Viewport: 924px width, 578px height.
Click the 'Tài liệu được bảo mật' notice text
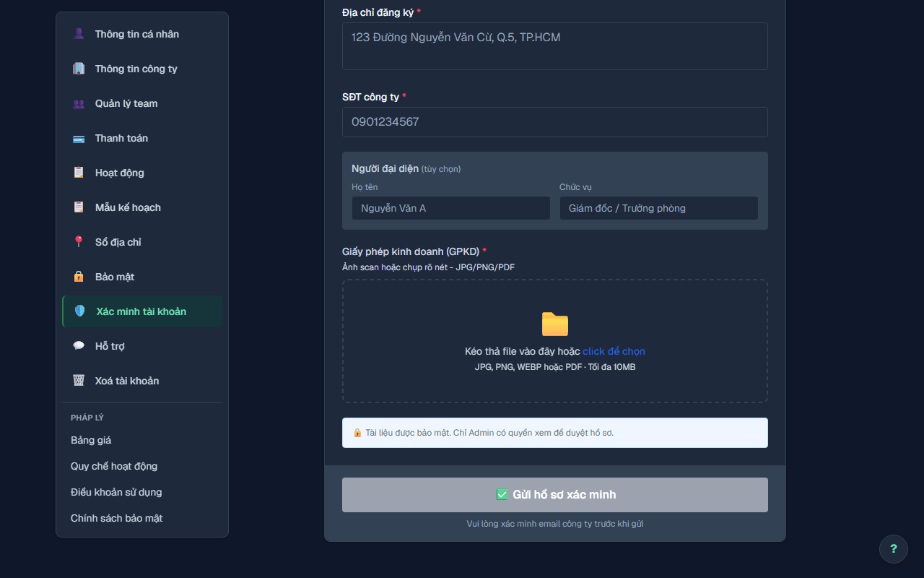click(x=489, y=433)
